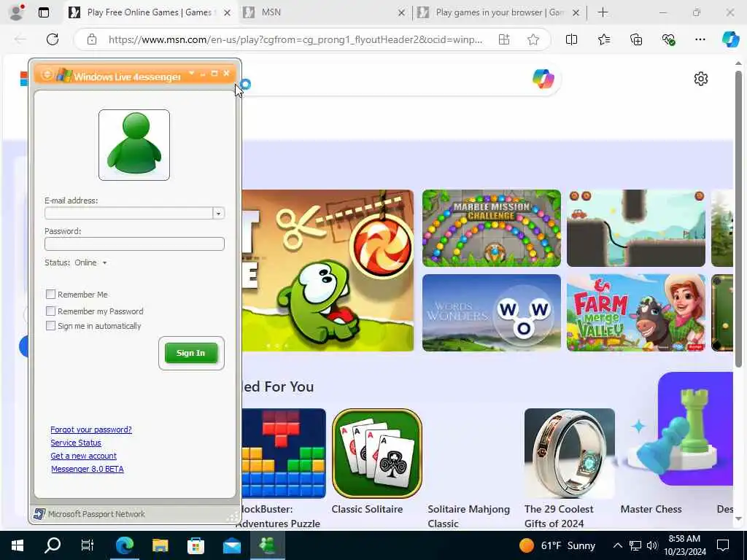Close the MSN tab
747x560 pixels.
coord(402,13)
